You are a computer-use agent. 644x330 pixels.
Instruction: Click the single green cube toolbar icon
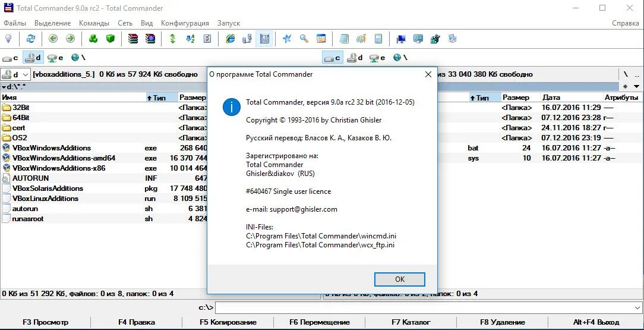110,39
